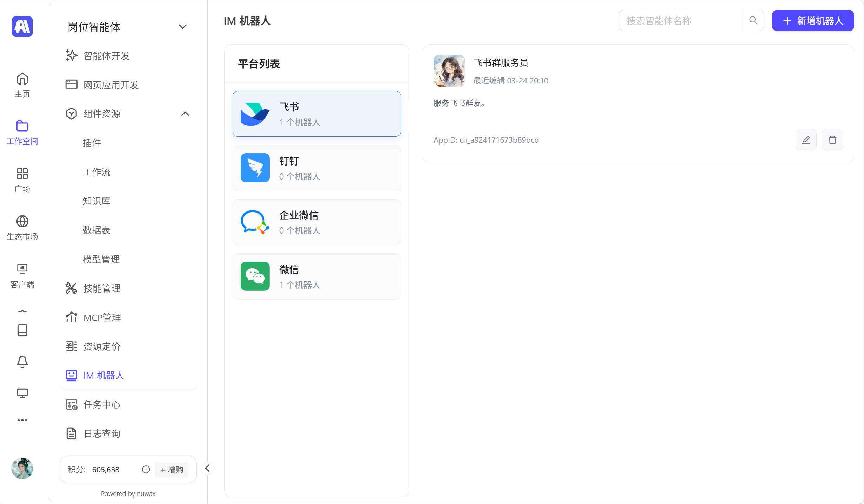Open 插件 submenu item
Viewport: 864px width, 504px height.
pos(92,143)
